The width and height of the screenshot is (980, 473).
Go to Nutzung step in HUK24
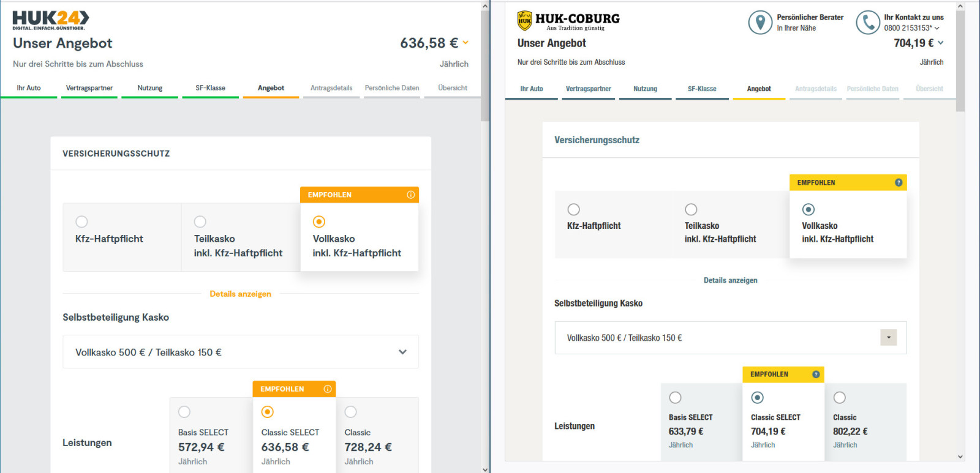coord(150,88)
